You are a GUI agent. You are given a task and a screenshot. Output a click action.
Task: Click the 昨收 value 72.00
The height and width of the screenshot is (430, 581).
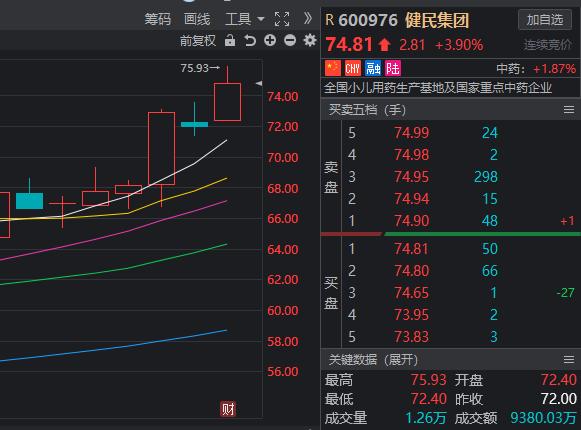(558, 399)
